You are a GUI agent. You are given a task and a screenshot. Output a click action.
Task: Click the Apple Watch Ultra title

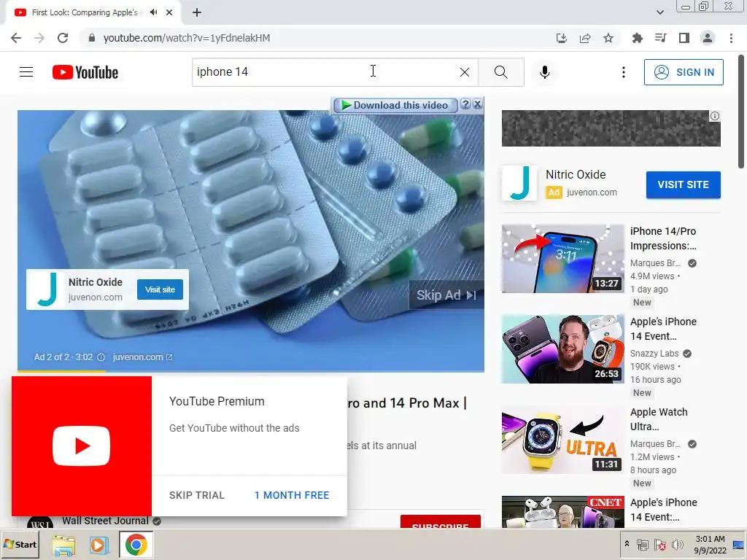coord(659,419)
